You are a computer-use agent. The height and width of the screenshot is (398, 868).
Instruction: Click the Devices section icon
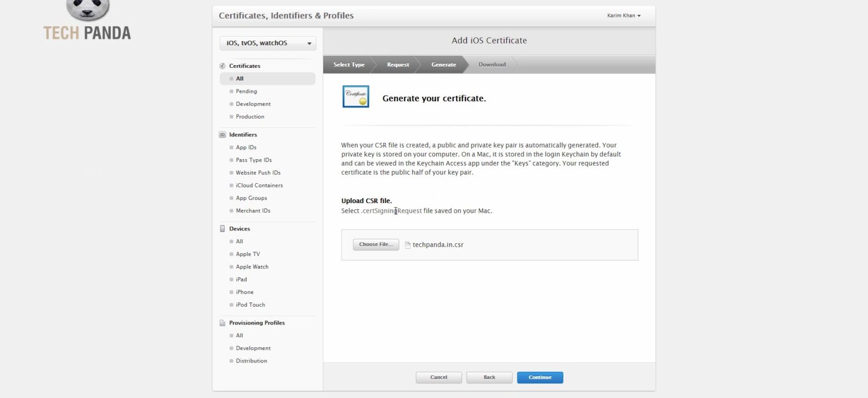click(x=223, y=229)
